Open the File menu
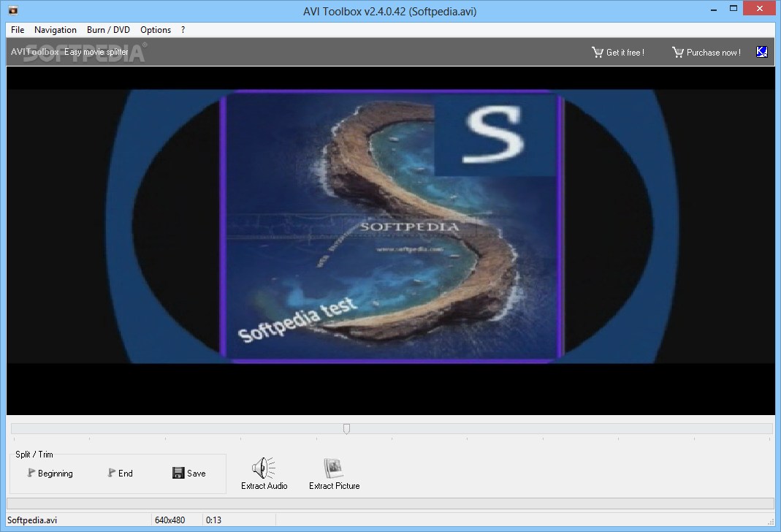Image resolution: width=781 pixels, height=532 pixels. pos(18,30)
